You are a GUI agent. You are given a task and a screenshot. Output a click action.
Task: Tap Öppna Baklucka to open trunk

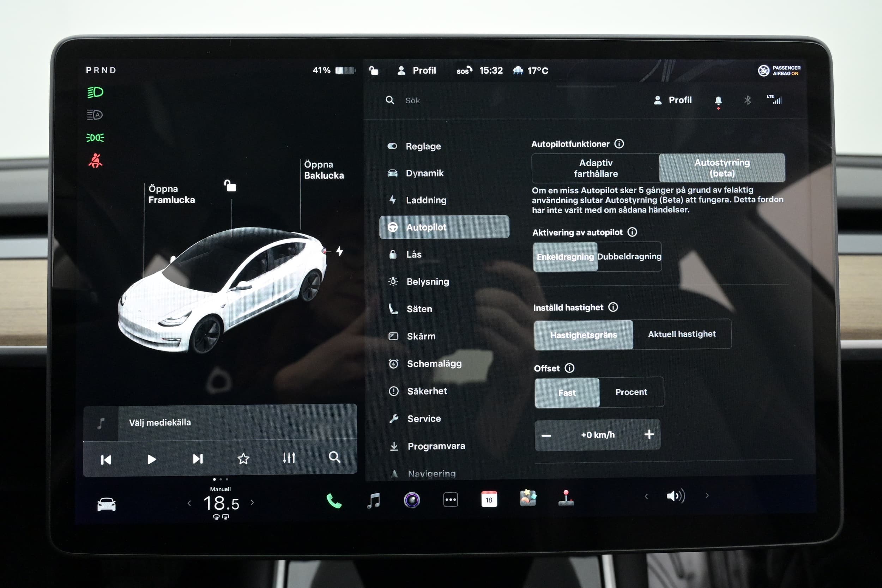tap(324, 170)
